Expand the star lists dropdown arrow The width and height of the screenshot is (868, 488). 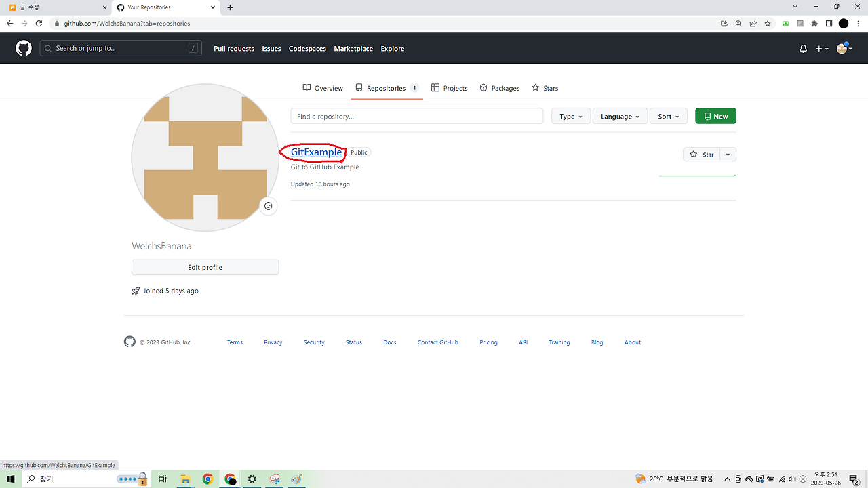pos(728,155)
